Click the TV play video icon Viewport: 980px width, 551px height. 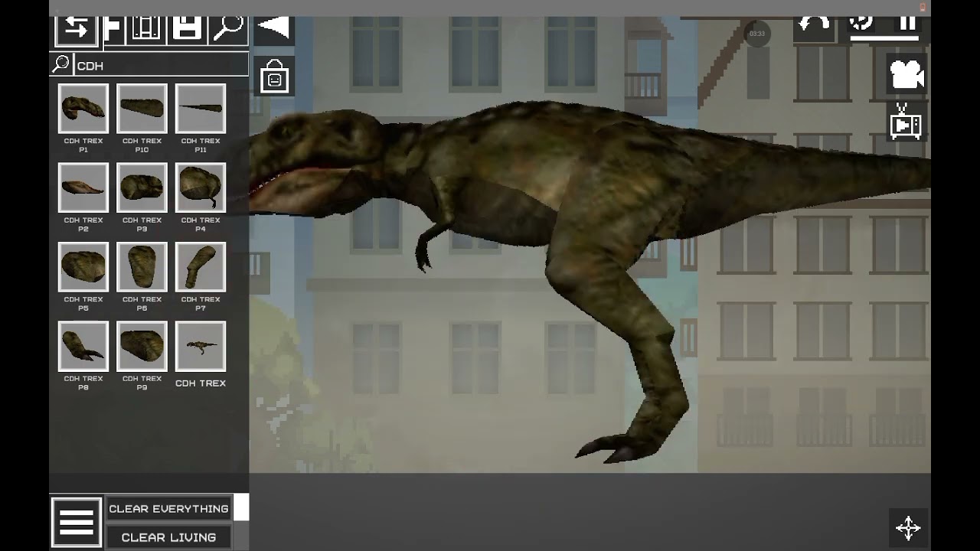906,122
